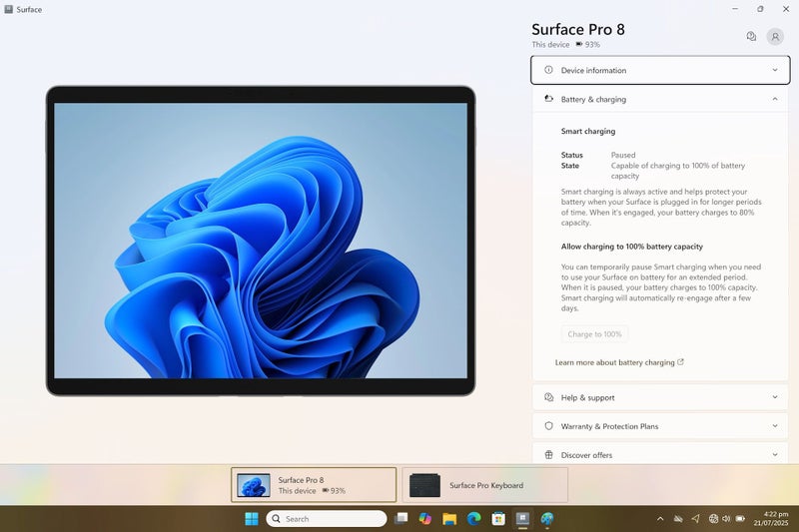
Task: Open Learn more about battery charging link
Action: pos(619,362)
